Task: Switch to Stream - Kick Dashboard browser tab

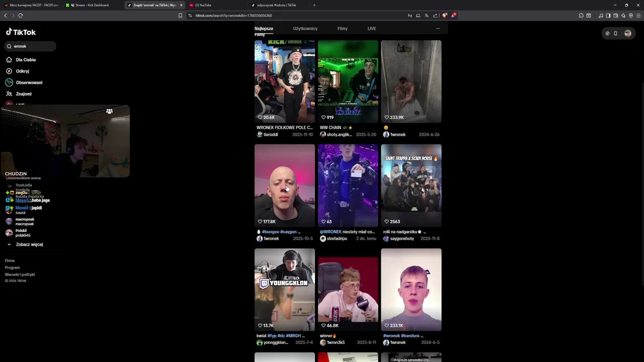Action: (92, 5)
